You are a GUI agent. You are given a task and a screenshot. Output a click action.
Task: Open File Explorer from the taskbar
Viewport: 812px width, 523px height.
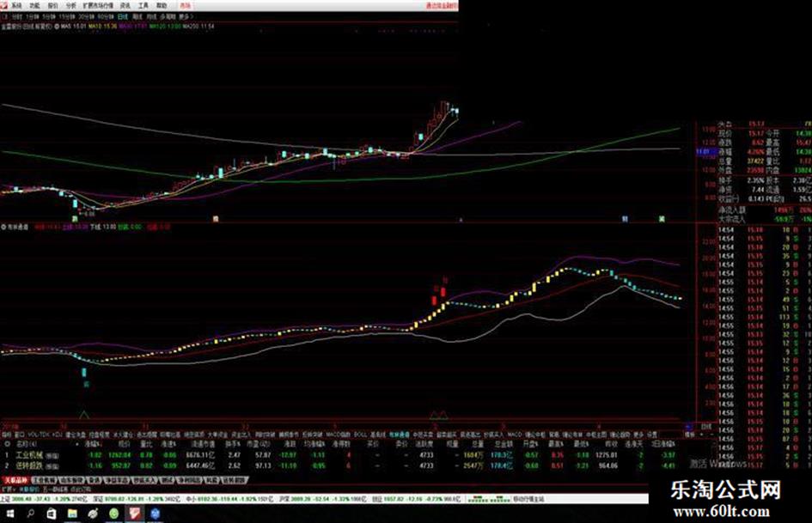[72, 514]
